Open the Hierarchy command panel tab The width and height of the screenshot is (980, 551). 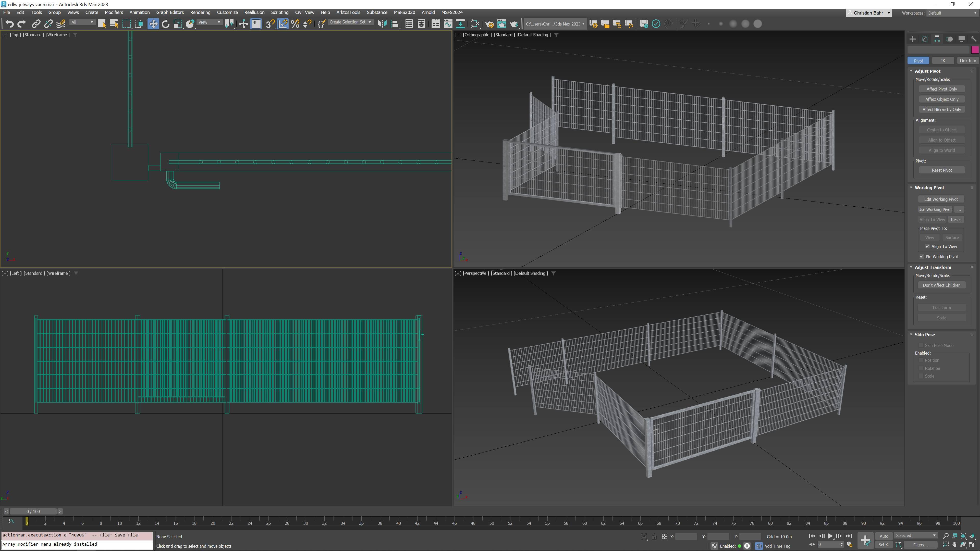coord(937,39)
